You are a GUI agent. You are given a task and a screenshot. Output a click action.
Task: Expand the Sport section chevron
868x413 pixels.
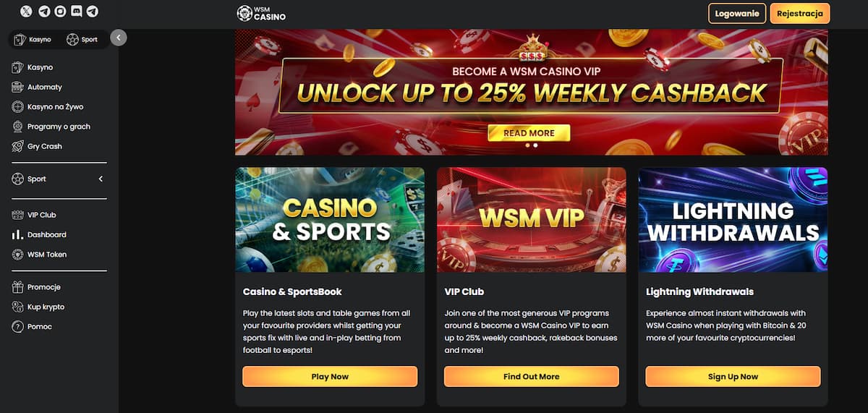pos(101,179)
